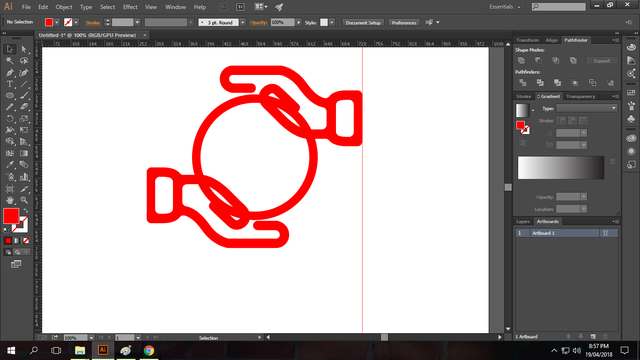Click the Preferences button

404,22
